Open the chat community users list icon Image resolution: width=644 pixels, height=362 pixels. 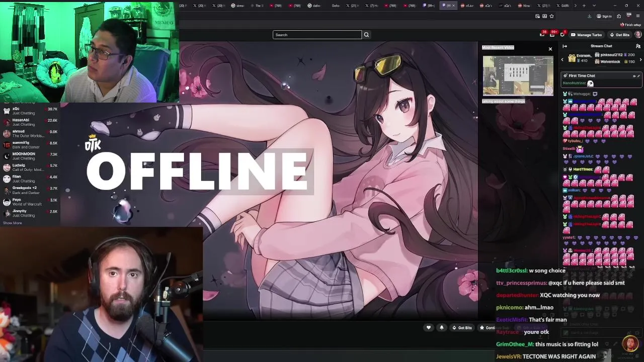coord(638,46)
